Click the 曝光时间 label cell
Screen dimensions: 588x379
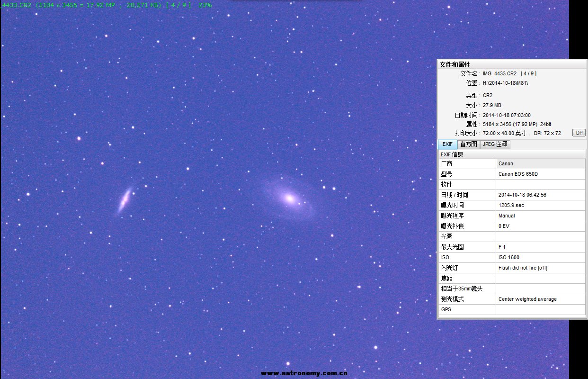467,205
